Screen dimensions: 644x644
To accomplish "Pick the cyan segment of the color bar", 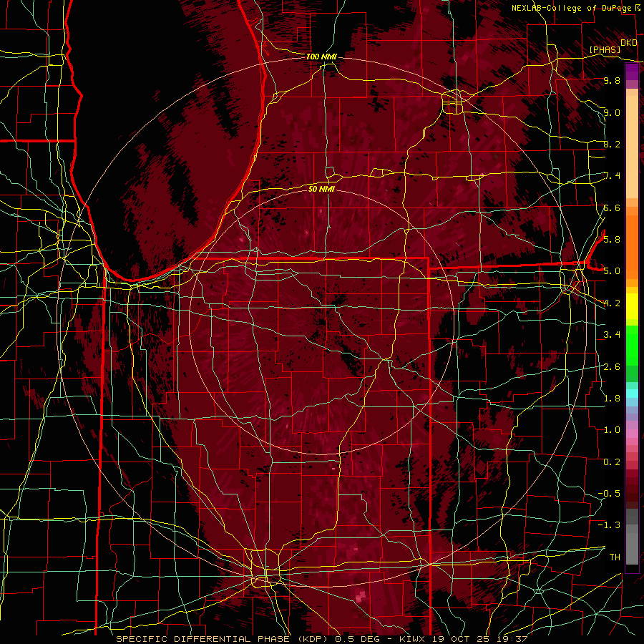I will [632, 394].
